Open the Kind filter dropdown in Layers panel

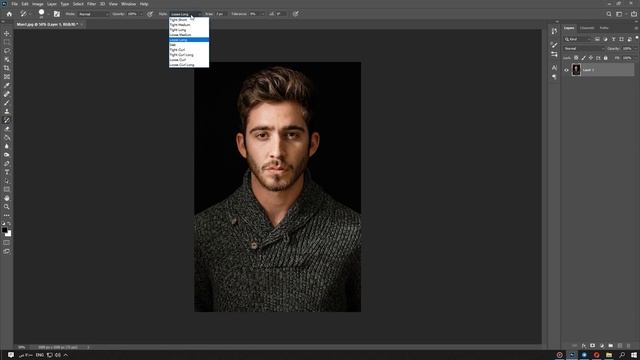[578, 39]
